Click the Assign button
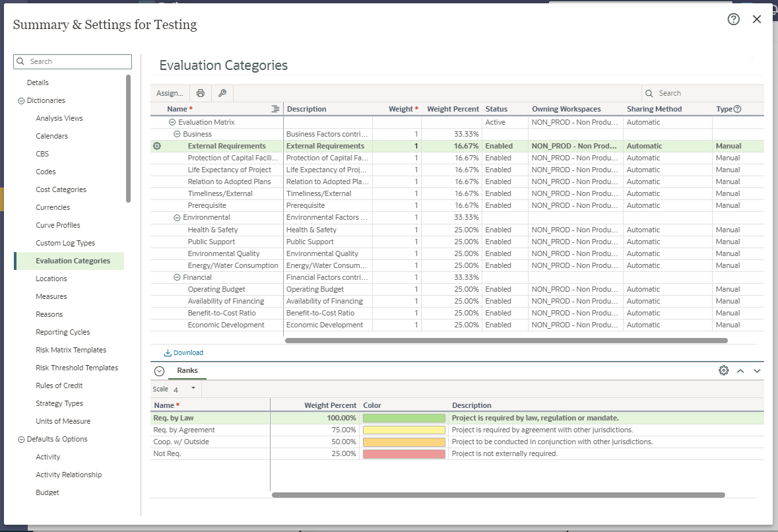Viewport: 778px width, 532px height. pyautogui.click(x=170, y=93)
